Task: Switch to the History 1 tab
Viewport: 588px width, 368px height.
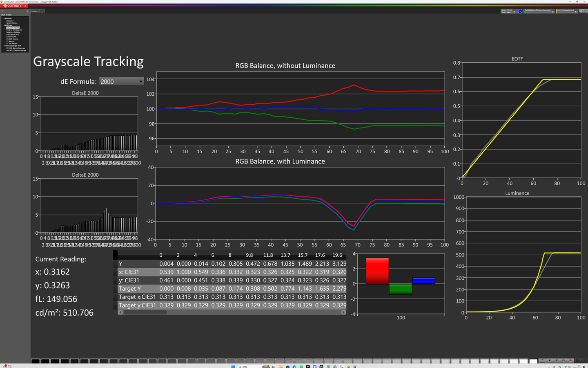Action: pos(36,11)
